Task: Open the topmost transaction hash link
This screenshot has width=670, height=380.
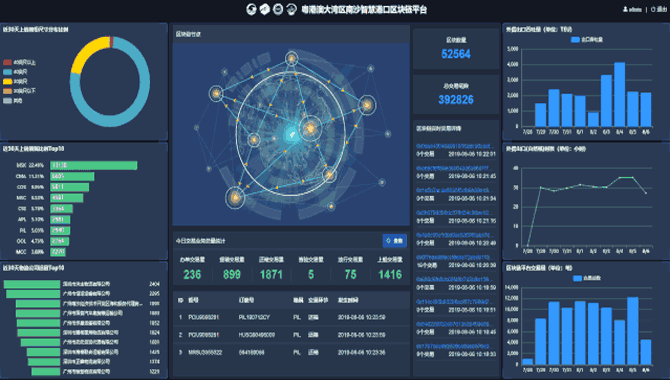Action: pos(454,146)
